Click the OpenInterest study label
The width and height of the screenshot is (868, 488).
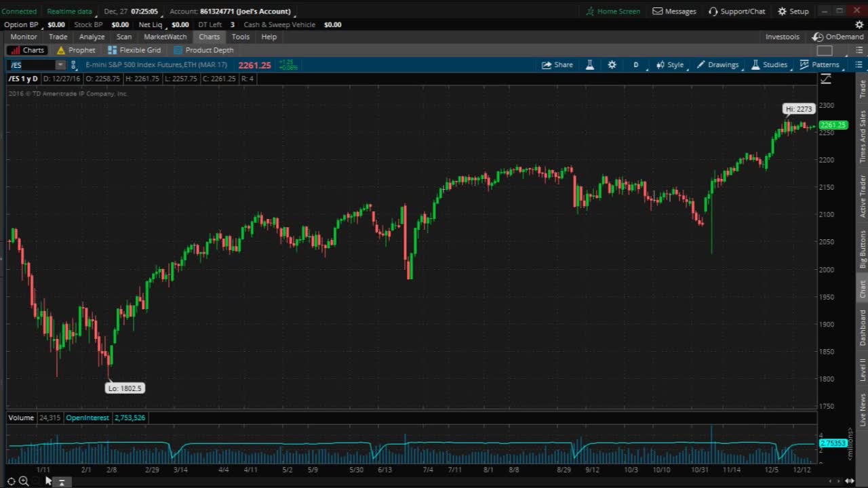(x=87, y=418)
